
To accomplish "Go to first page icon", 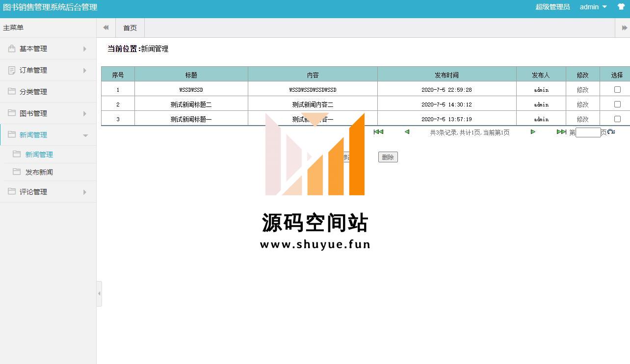I will (378, 131).
